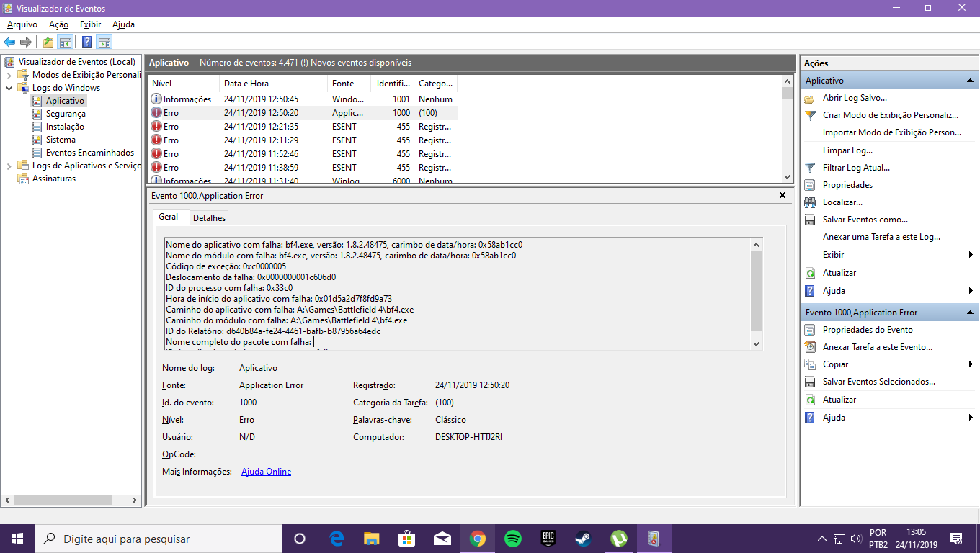980x553 pixels.
Task: Expand Modos de Exibição Personalizados node
Action: click(9, 75)
